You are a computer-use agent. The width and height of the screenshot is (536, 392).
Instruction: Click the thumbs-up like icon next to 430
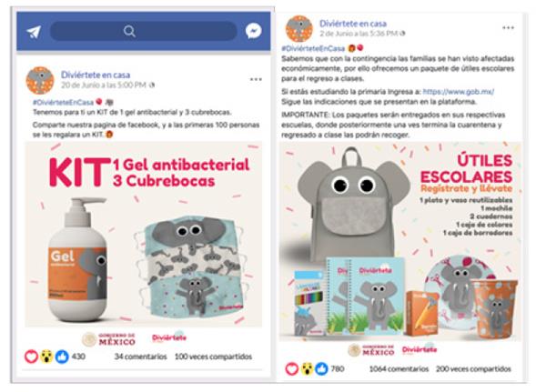coord(62,357)
